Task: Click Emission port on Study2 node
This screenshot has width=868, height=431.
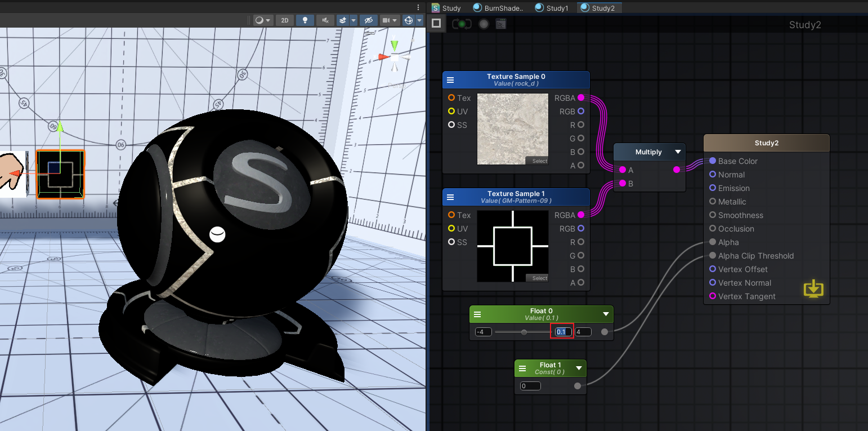Action: coord(713,188)
